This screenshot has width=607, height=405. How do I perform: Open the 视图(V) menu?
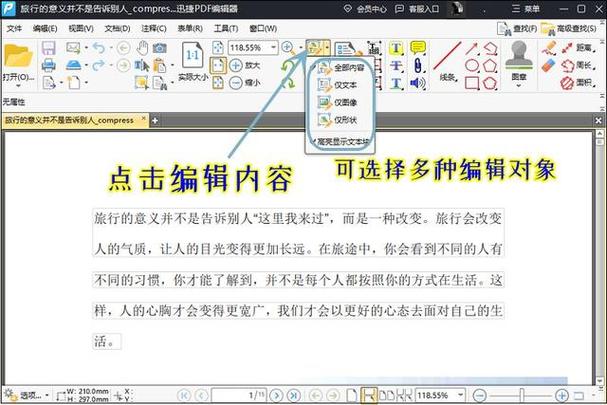tap(81, 28)
